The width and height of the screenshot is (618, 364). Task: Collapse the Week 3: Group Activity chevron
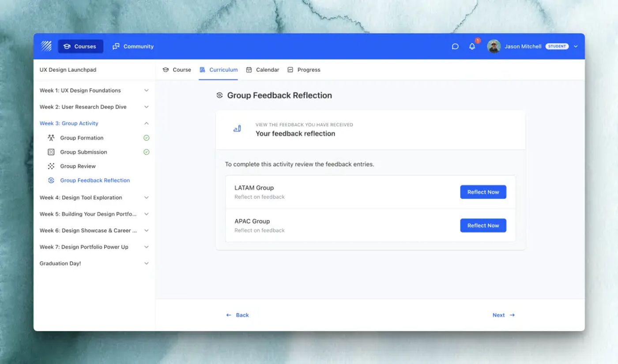(147, 124)
